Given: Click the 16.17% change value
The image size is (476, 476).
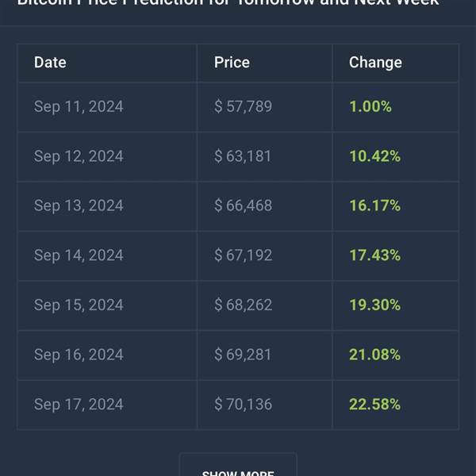Looking at the screenshot, I should (375, 205).
